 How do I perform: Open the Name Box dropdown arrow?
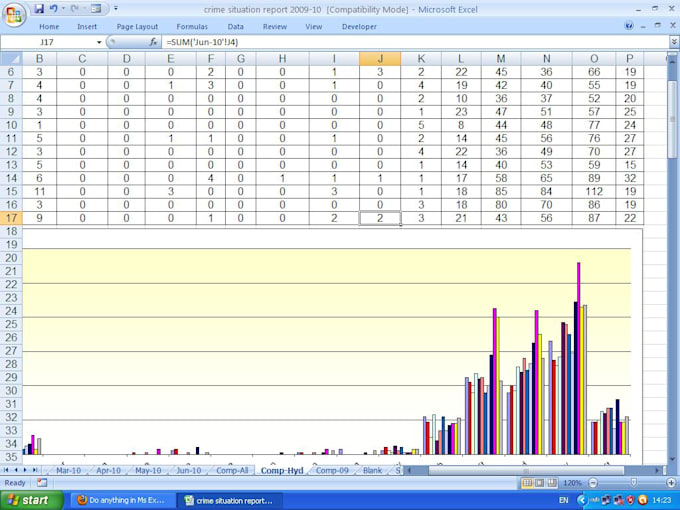coord(99,42)
